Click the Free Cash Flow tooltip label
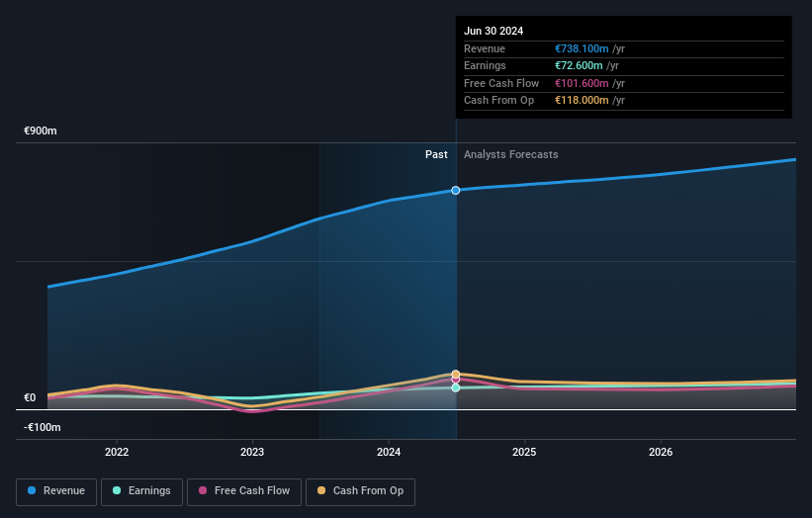 [501, 83]
